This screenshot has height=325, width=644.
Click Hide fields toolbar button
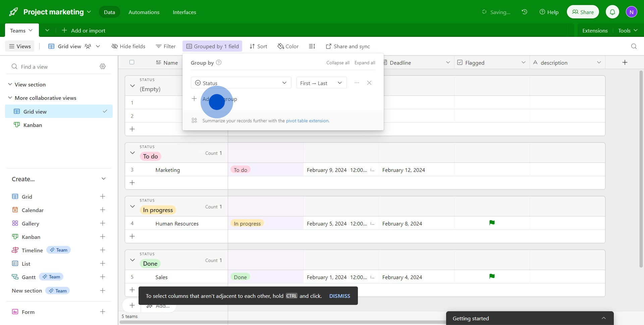click(x=128, y=46)
